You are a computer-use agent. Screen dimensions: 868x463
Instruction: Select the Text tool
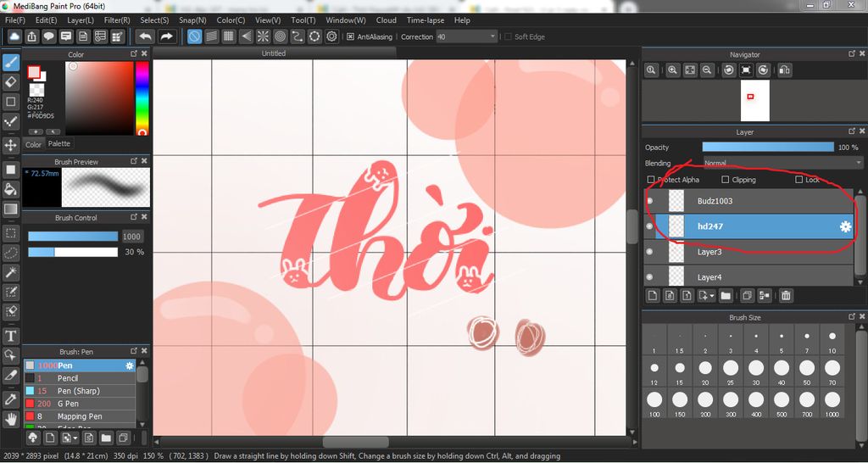[10, 336]
